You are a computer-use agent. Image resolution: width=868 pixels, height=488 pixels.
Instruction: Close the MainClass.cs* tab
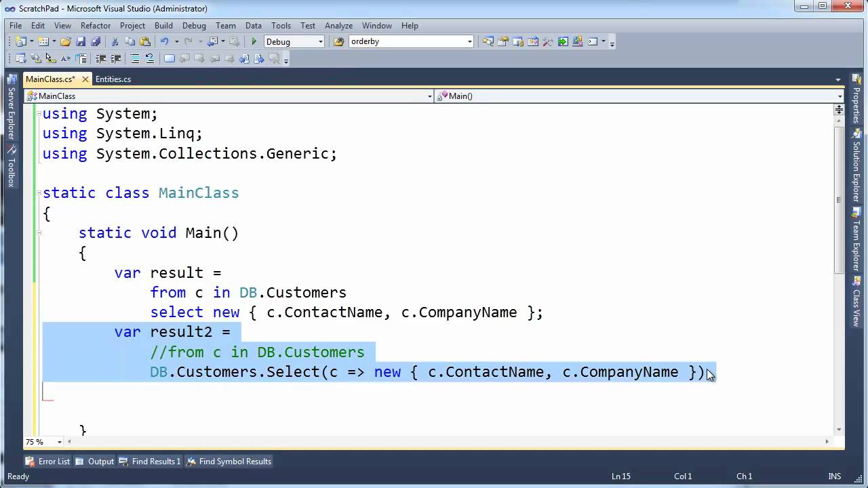(x=85, y=79)
